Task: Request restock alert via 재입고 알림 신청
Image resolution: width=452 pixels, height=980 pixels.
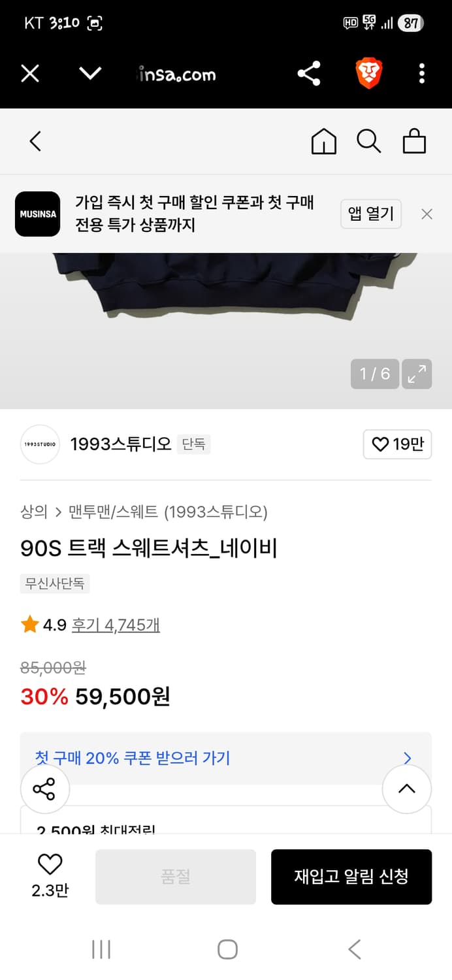Action: click(351, 877)
